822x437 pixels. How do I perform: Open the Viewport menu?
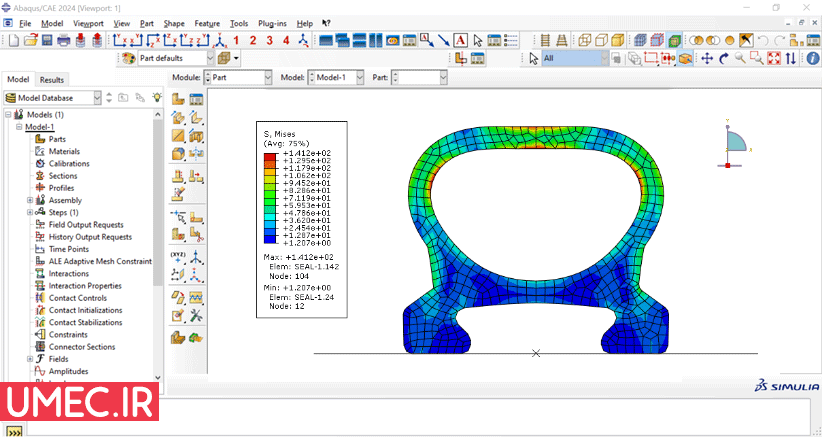point(88,24)
